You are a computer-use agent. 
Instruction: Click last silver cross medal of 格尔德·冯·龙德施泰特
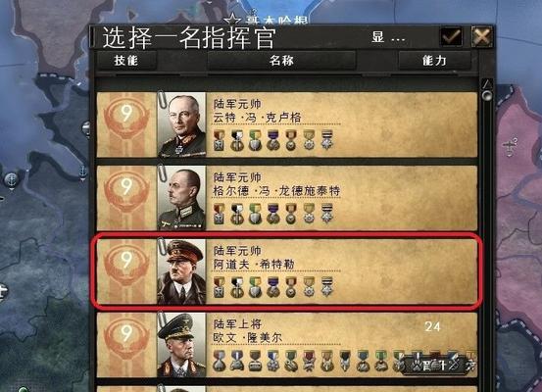pyautogui.click(x=327, y=213)
